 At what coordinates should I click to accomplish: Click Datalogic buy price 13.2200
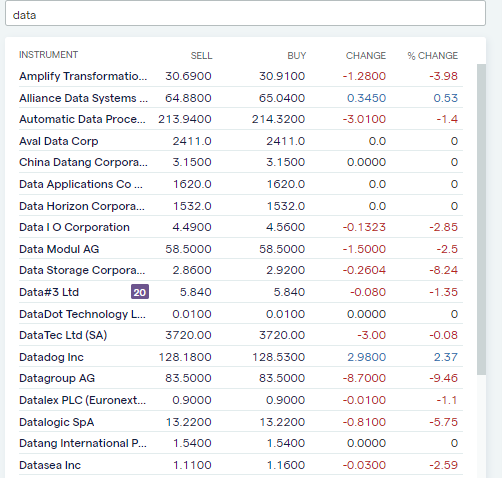[x=282, y=422]
